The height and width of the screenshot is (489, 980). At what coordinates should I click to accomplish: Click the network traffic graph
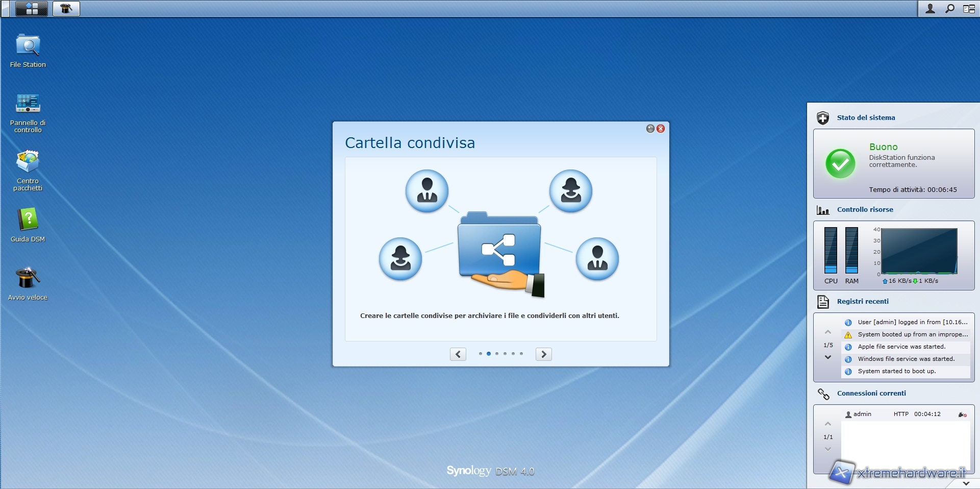point(919,251)
